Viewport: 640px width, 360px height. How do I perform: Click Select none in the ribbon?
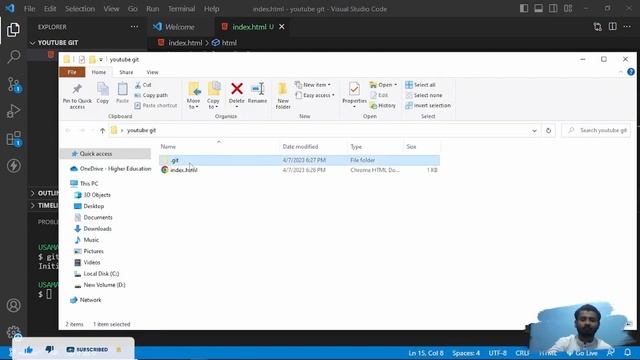424,95
